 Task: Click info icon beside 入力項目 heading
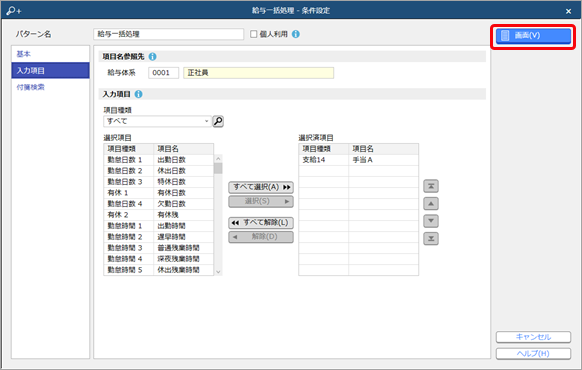point(138,94)
